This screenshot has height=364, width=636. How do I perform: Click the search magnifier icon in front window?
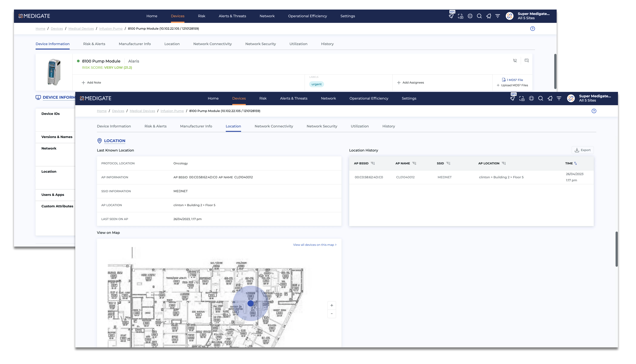pyautogui.click(x=540, y=99)
